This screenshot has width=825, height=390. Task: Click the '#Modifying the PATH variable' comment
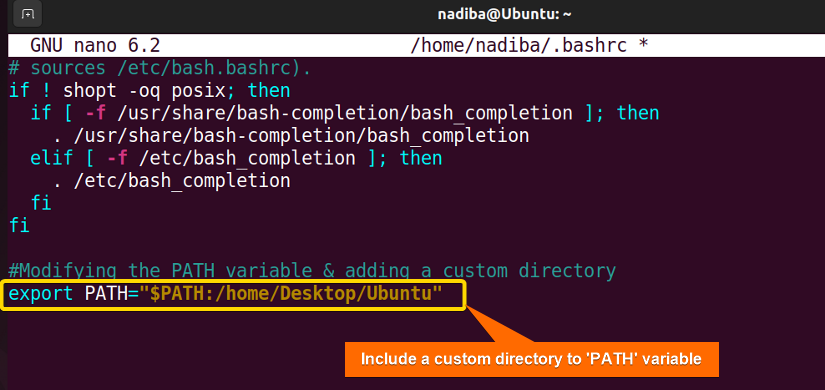click(x=313, y=271)
